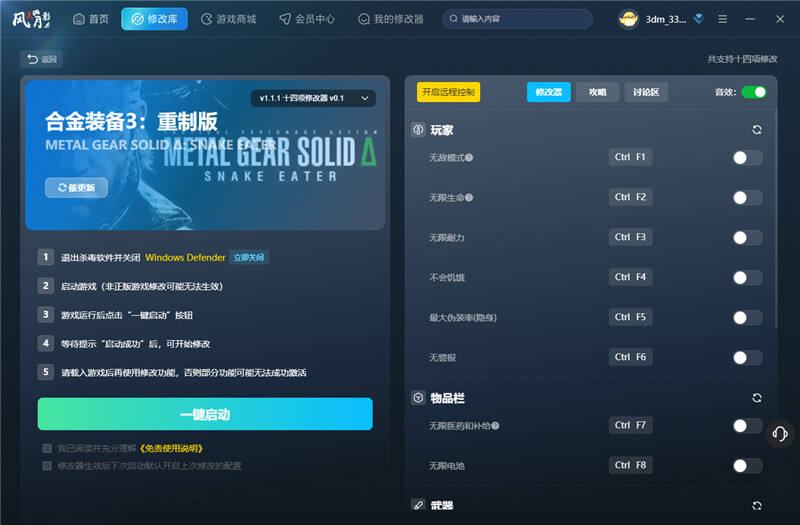The image size is (800, 525).
Task: Click the reset icon for 玩家 section
Action: (x=757, y=130)
